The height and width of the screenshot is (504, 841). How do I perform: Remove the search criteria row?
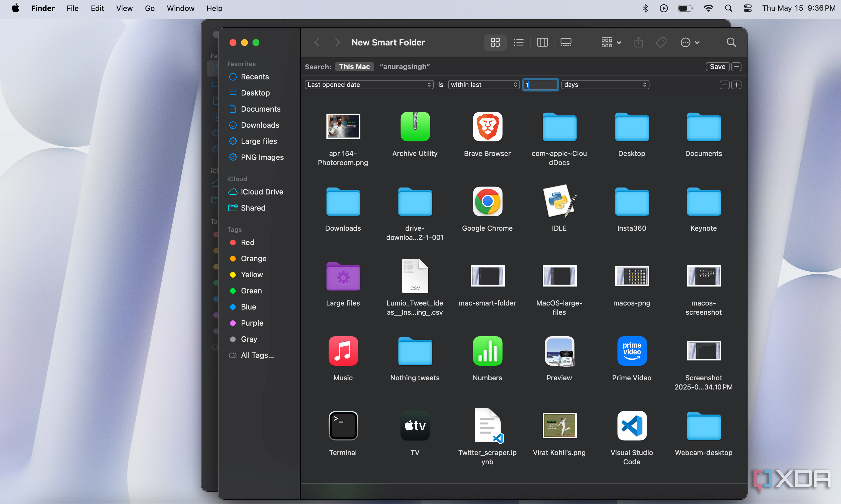coord(725,85)
